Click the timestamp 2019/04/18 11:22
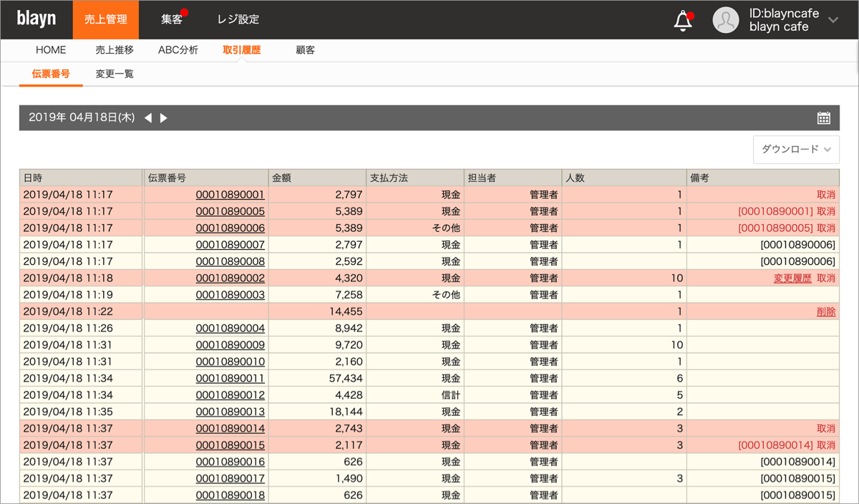Image resolution: width=859 pixels, height=504 pixels. pyautogui.click(x=68, y=311)
